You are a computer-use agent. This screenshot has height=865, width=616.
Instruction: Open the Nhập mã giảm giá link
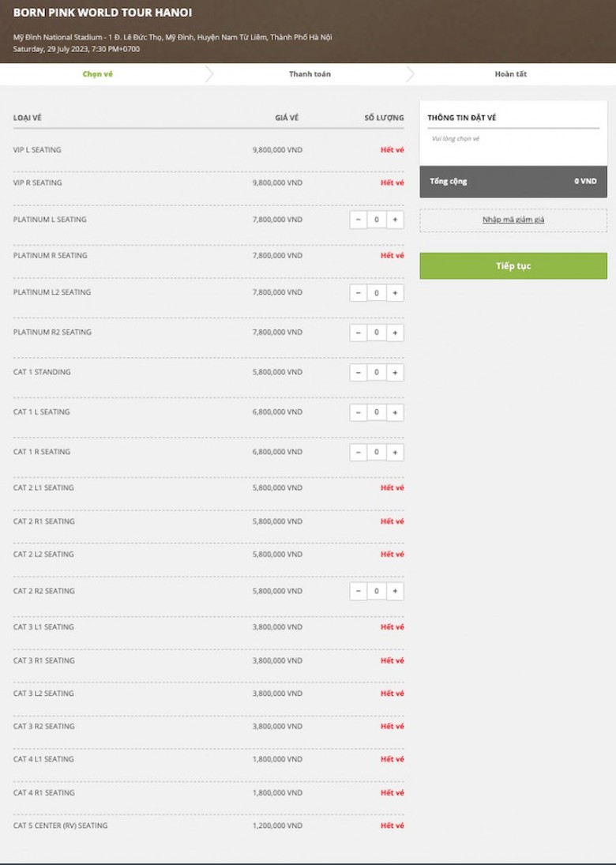click(x=513, y=220)
